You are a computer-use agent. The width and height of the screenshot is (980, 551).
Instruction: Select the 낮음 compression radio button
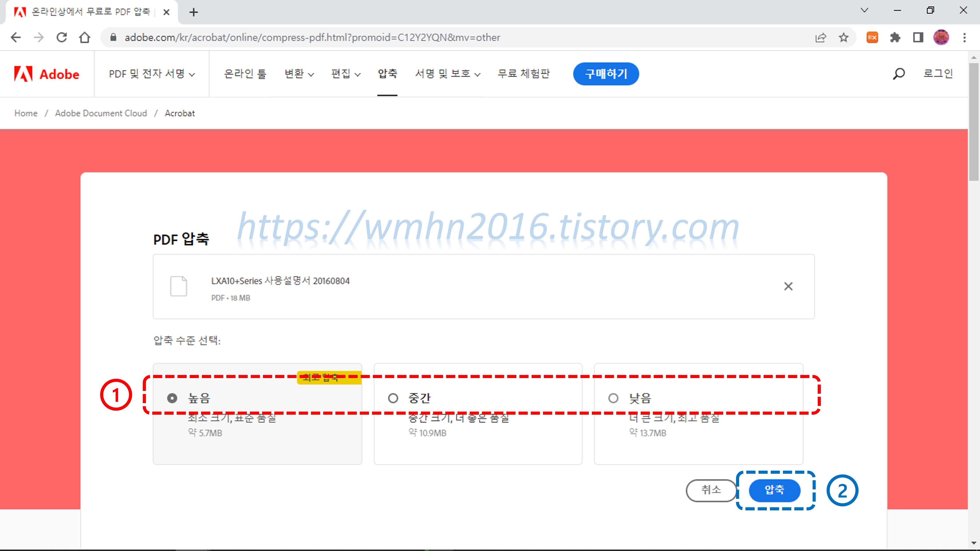click(x=613, y=398)
